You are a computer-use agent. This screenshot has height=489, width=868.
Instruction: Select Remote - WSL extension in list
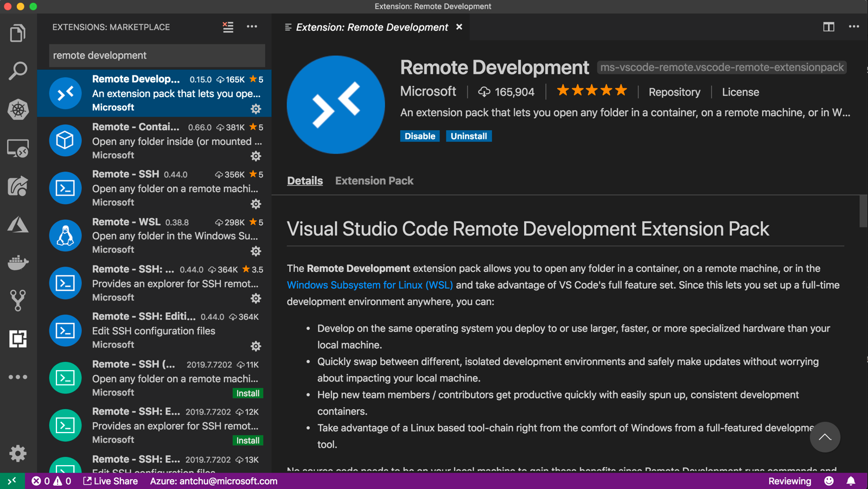pyautogui.click(x=154, y=236)
